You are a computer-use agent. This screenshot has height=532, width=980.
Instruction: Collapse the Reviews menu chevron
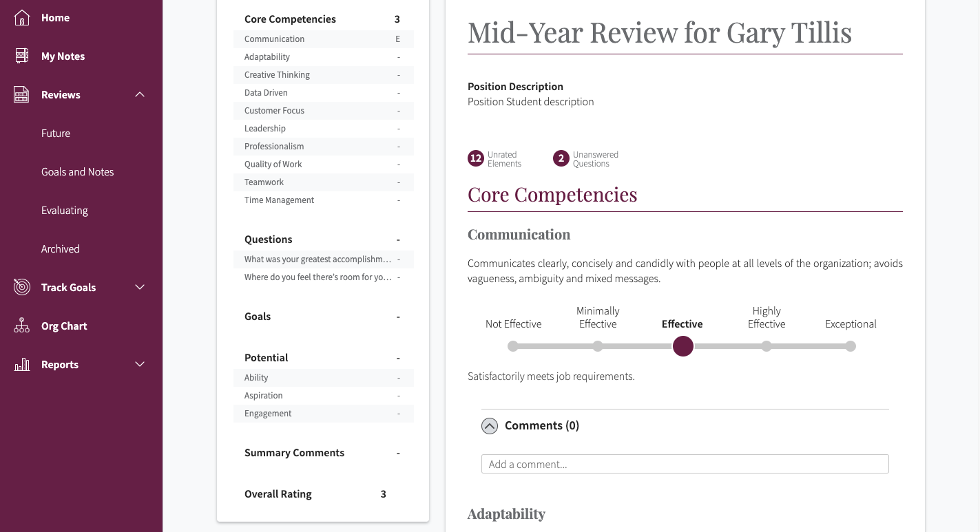coord(140,95)
